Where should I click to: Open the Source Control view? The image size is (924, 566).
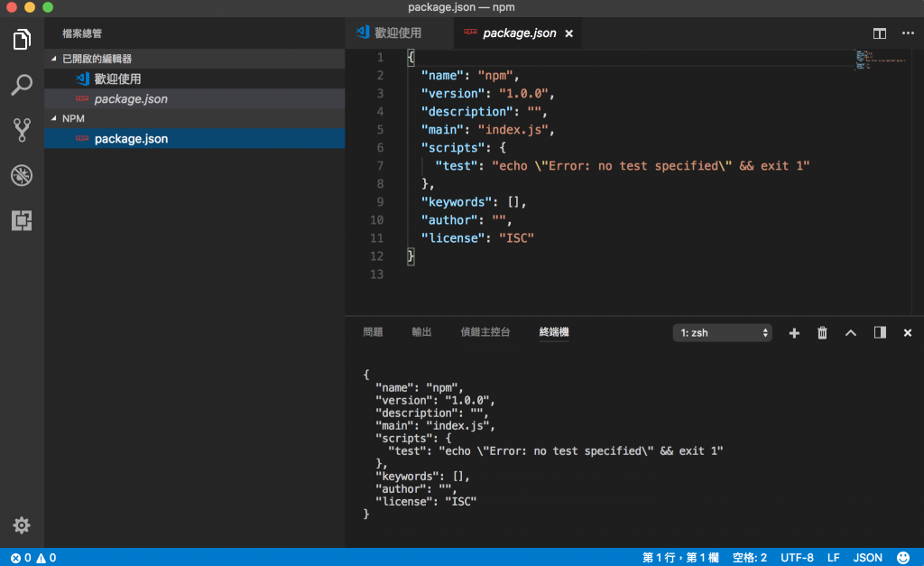point(22,130)
